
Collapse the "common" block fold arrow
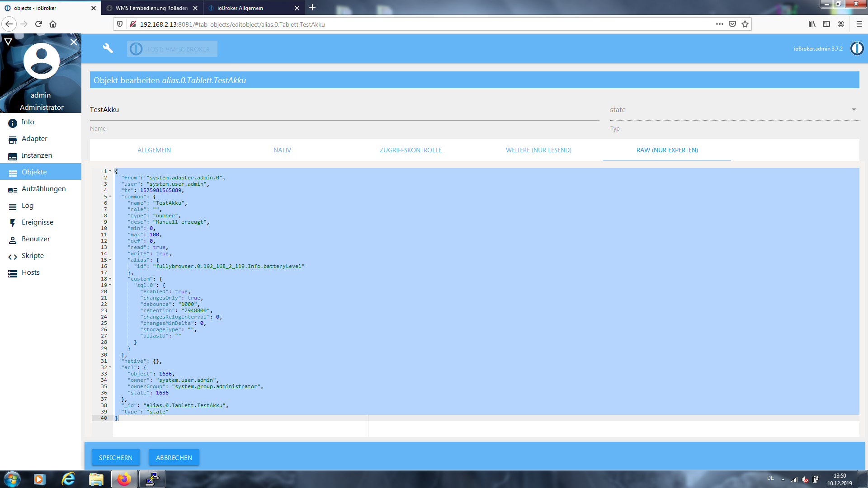click(110, 197)
